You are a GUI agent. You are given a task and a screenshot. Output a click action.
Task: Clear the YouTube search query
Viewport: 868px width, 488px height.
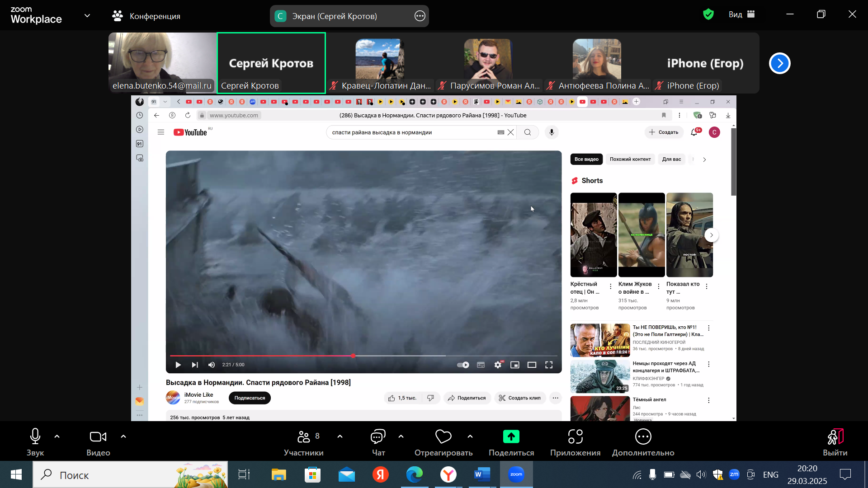(510, 132)
